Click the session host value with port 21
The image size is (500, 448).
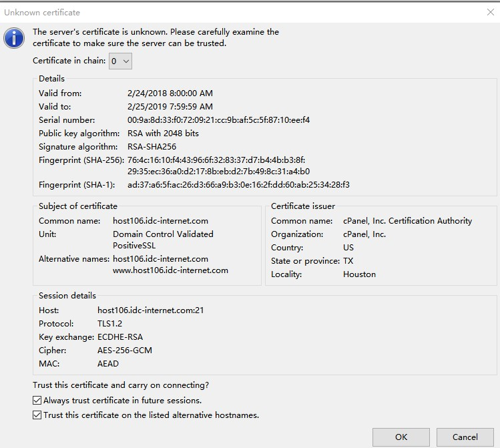click(x=150, y=310)
